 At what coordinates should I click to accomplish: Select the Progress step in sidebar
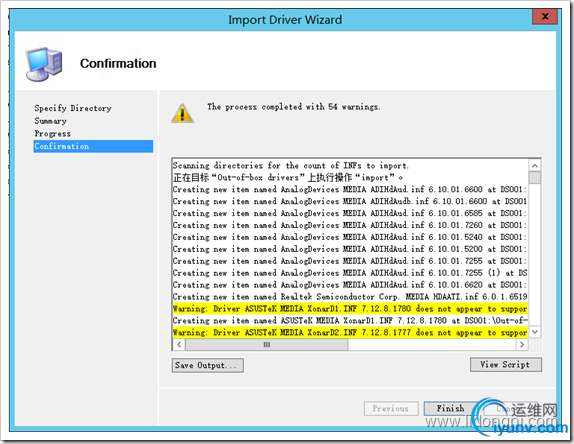(52, 134)
